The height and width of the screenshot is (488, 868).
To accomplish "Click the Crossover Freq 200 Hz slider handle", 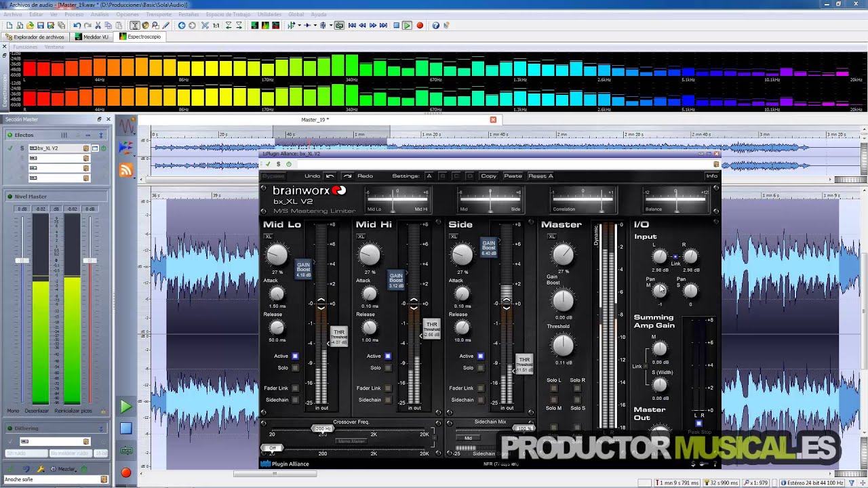I will pos(322,428).
